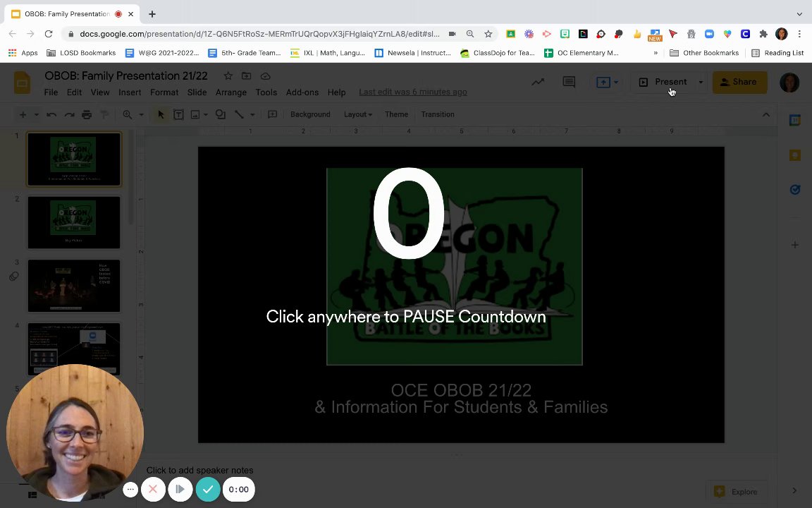Click the undo arrow in Slides toolbar
Screen dimensions: 812x508
(x=51, y=114)
